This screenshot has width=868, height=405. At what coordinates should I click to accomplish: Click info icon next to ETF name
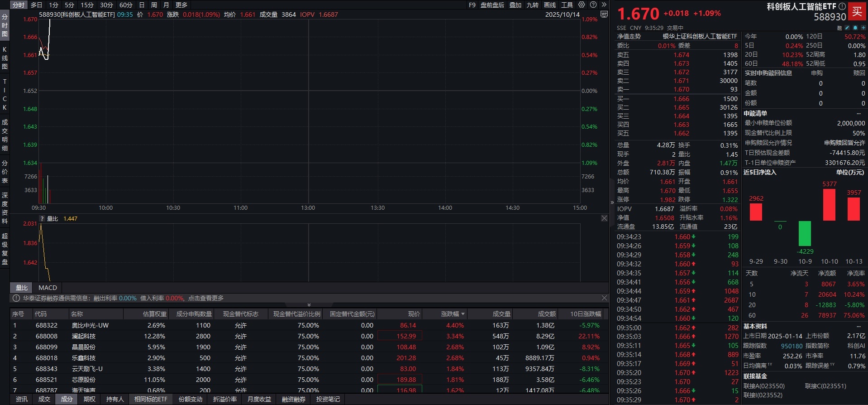(842, 6)
